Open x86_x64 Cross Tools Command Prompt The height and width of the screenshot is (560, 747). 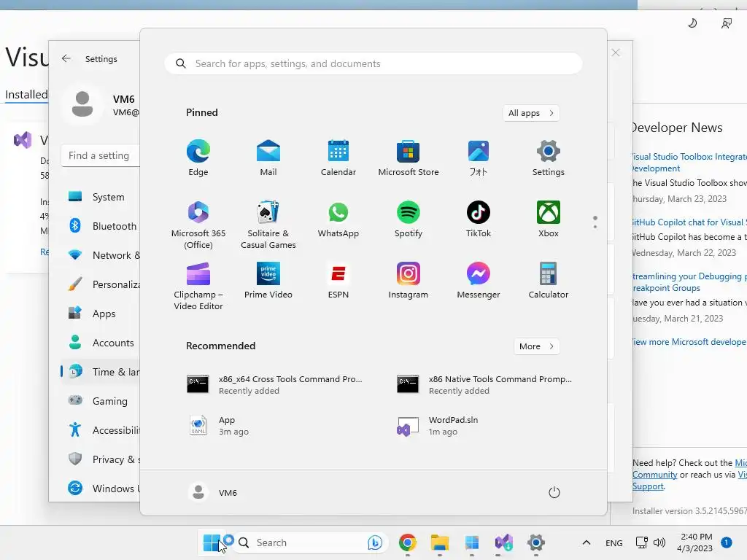point(275,384)
